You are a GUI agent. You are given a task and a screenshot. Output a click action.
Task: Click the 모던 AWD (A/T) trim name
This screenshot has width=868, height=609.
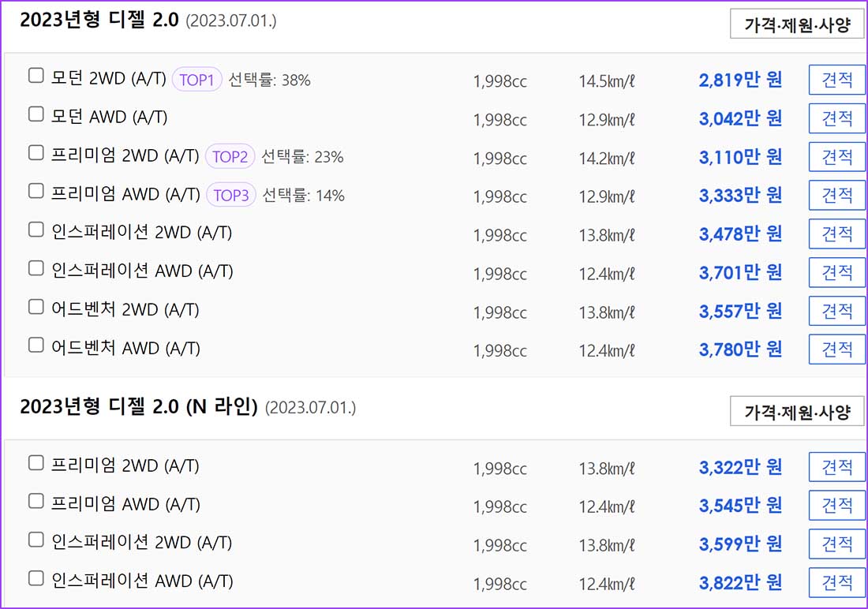pyautogui.click(x=109, y=117)
